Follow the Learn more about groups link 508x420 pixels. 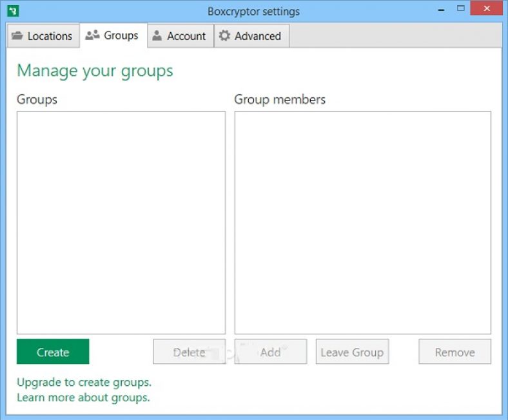click(83, 397)
